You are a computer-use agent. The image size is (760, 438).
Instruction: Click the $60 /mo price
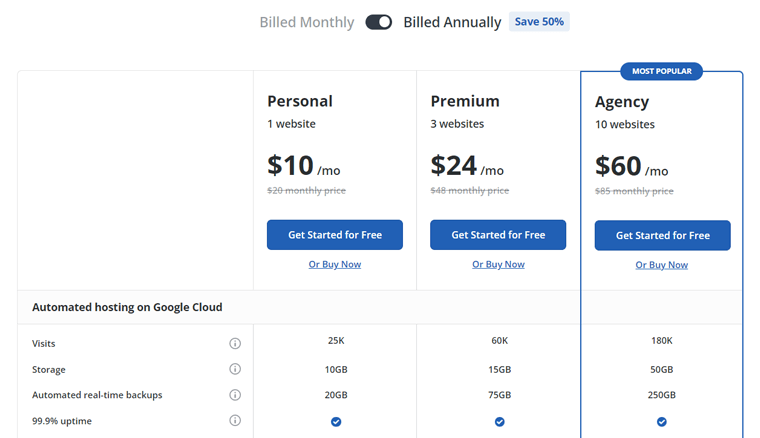(632, 166)
